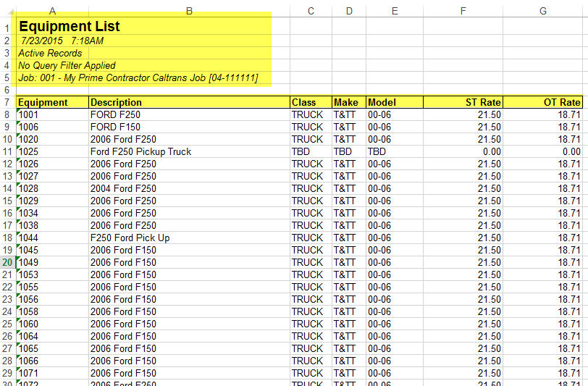The image size is (588, 386).
Task: Click equipment number 1066 cell
Action: click(52, 361)
